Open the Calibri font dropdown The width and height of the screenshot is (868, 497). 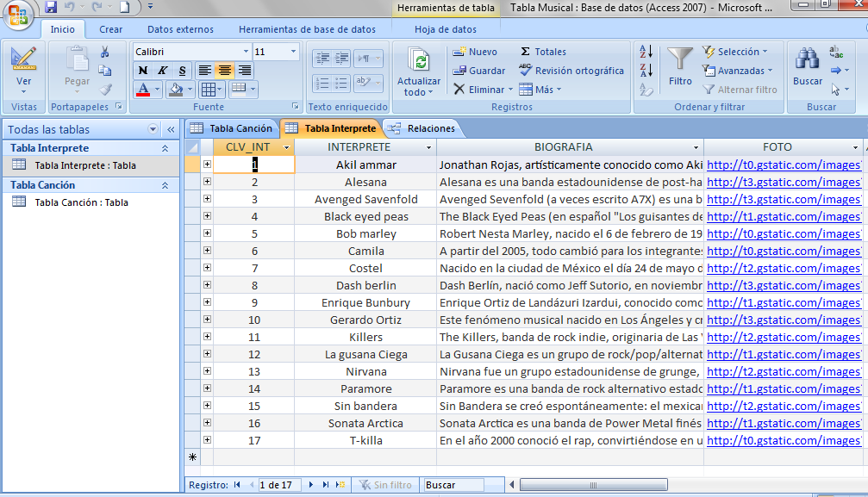[246, 52]
